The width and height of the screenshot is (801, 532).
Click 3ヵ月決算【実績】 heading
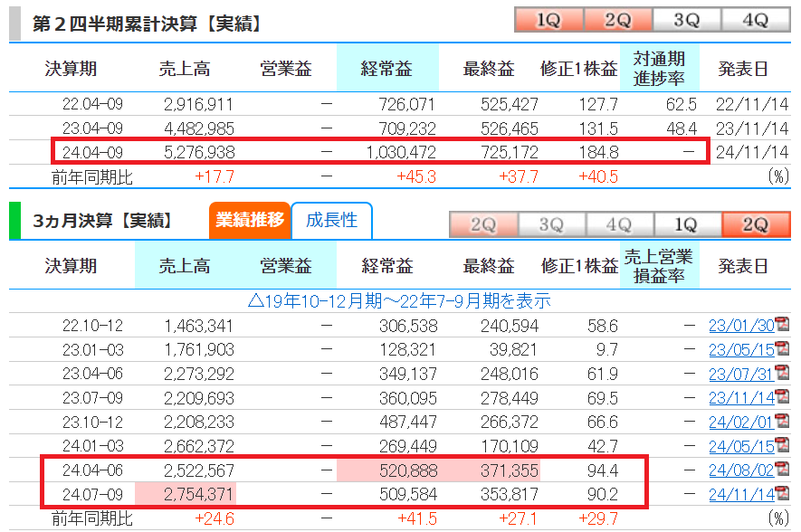[104, 221]
